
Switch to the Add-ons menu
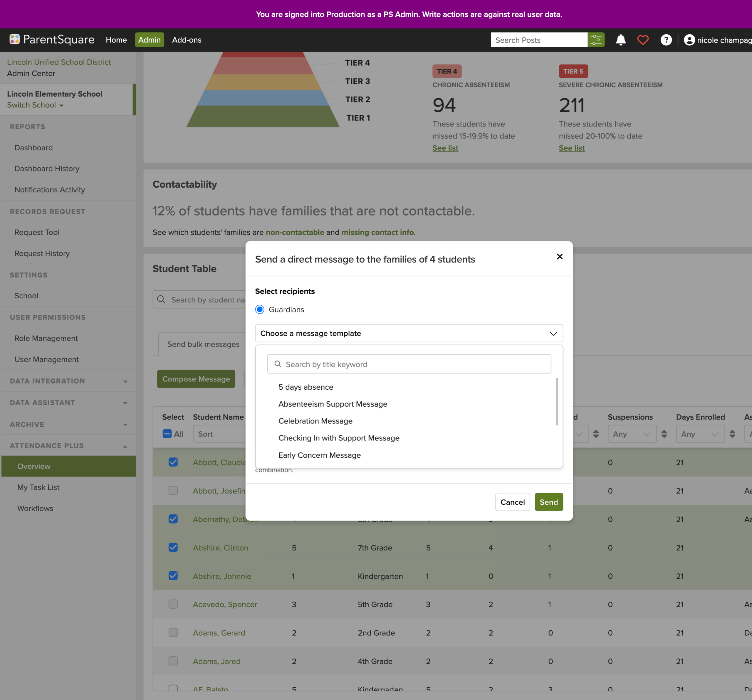187,40
